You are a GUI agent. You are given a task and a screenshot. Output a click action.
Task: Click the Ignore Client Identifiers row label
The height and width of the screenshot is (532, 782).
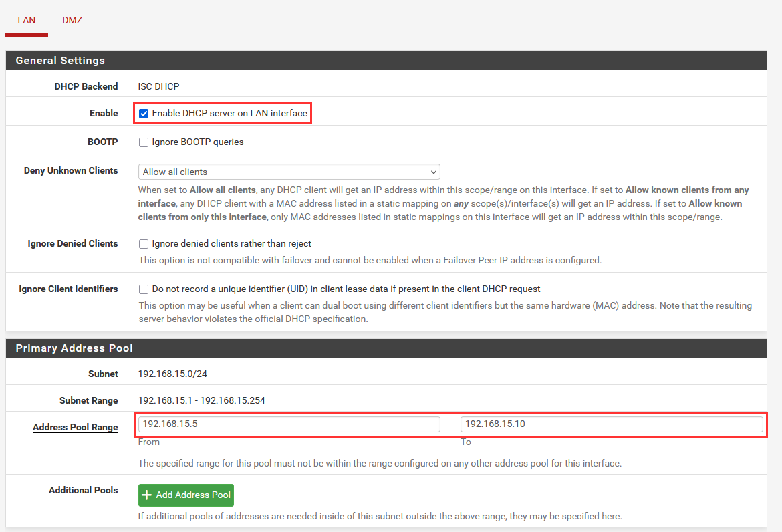[68, 289]
